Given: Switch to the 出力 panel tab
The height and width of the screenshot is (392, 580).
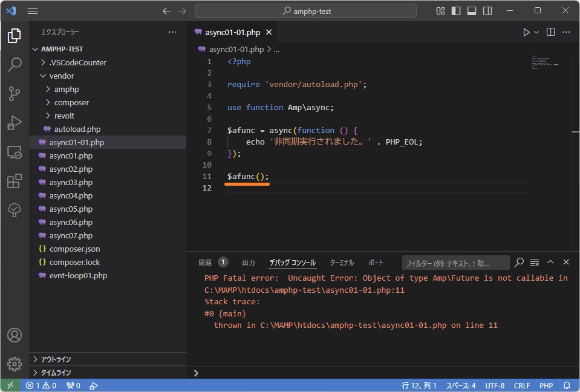Looking at the screenshot, I should coord(249,263).
